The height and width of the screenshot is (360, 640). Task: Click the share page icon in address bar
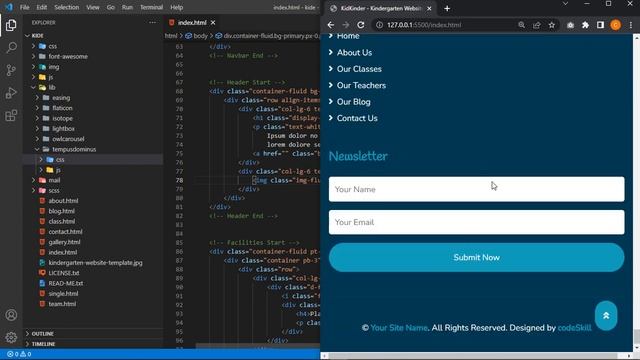tap(536, 25)
